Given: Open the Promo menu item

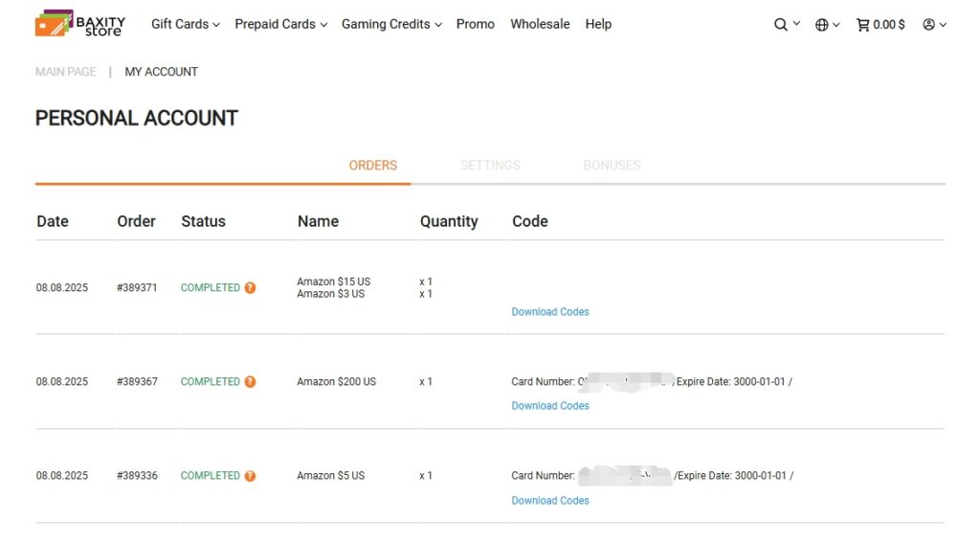Looking at the screenshot, I should [x=476, y=24].
